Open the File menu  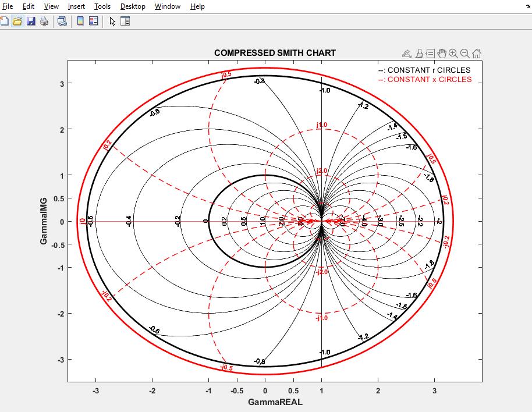8,6
